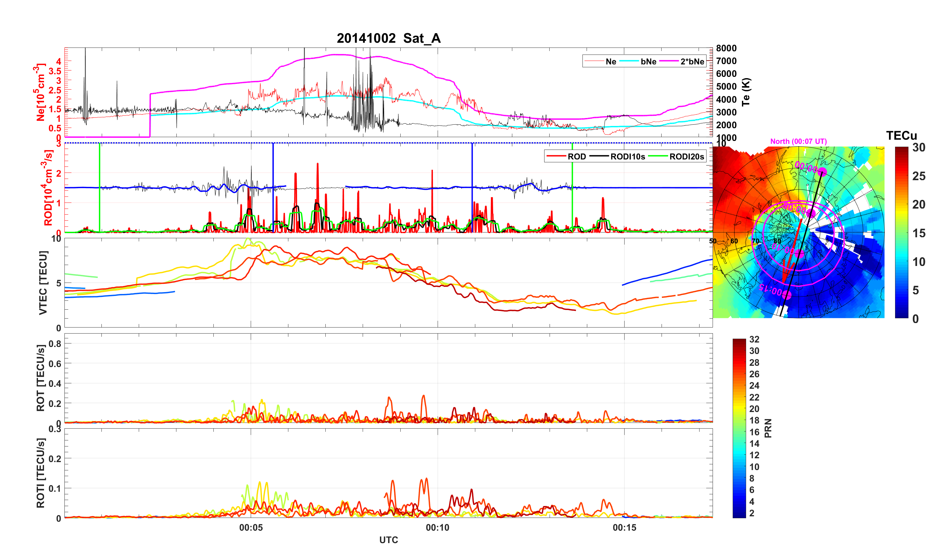
Task: Click the 00:10 magenta marker on polar map
Action: click(x=800, y=254)
